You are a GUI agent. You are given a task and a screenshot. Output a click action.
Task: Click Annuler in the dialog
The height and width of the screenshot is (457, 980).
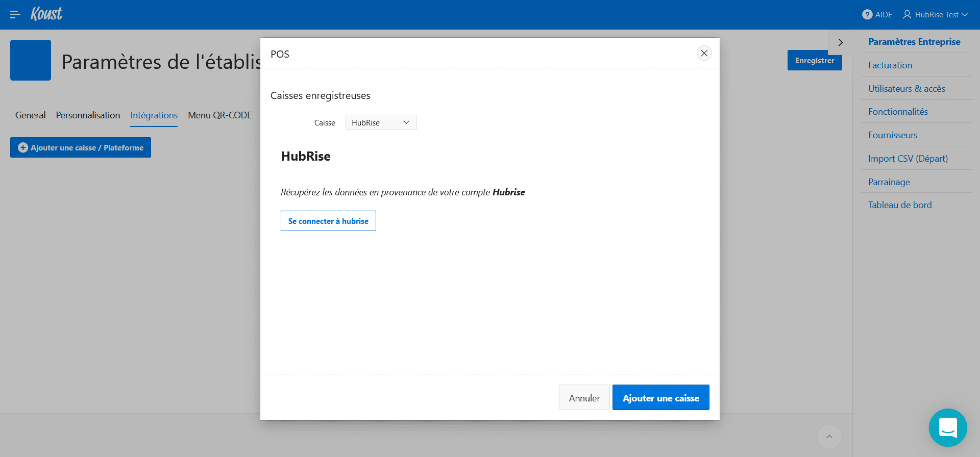pyautogui.click(x=584, y=397)
